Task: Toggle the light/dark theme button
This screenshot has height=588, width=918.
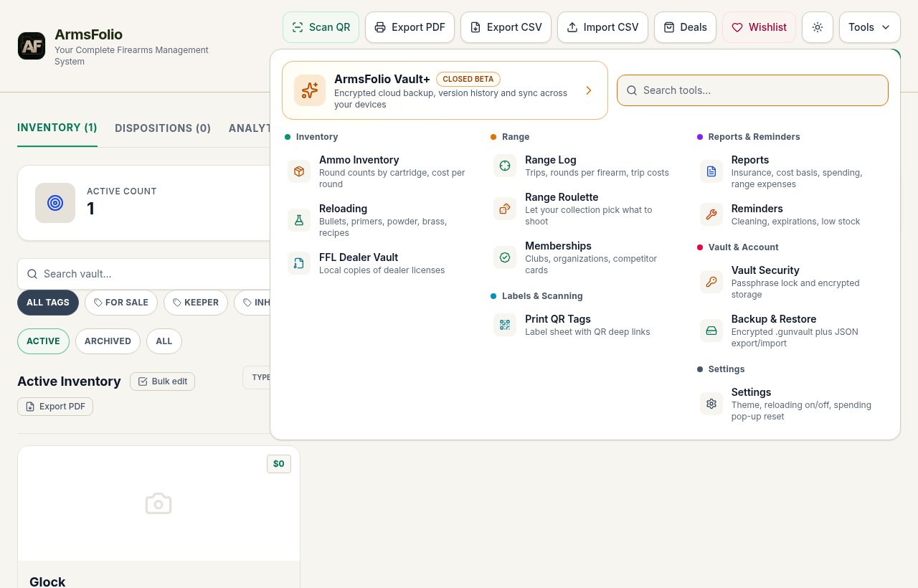Action: tap(818, 27)
